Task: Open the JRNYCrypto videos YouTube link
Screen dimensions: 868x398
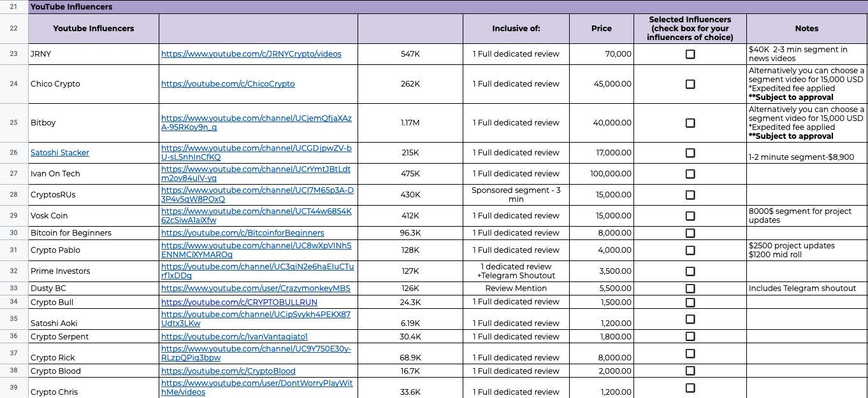Action: point(251,54)
